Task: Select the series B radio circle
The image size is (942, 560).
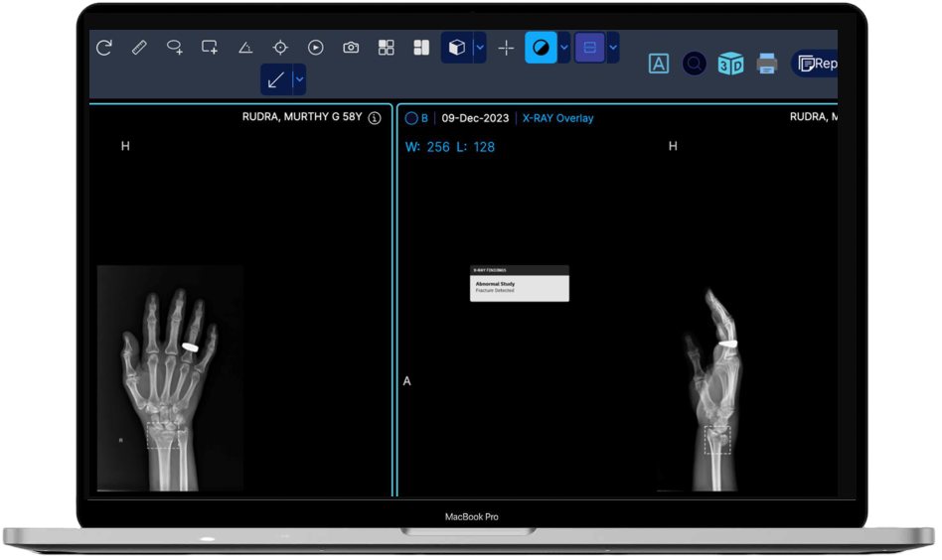Action: (x=411, y=118)
